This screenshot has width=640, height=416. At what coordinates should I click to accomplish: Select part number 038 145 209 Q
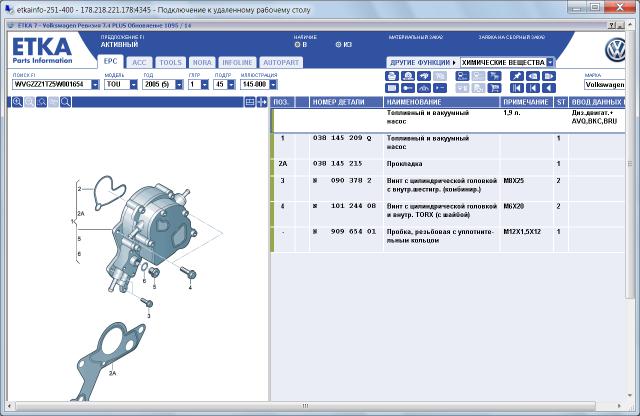pos(342,138)
